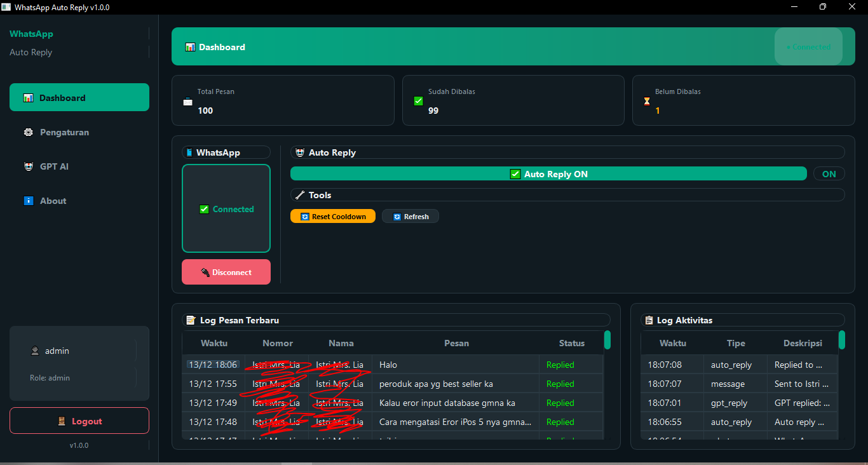Open the Dashboard page from the sidebar
868x465 pixels.
pyautogui.click(x=79, y=97)
